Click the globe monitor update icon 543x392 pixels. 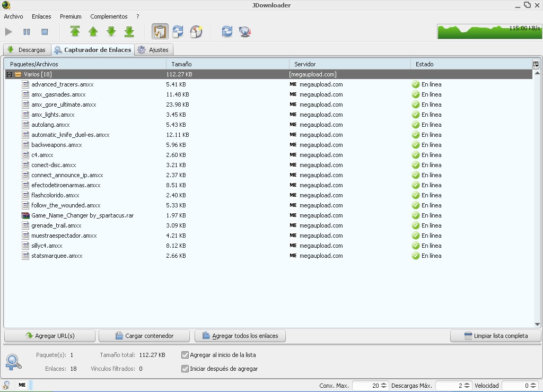pyautogui.click(x=245, y=31)
